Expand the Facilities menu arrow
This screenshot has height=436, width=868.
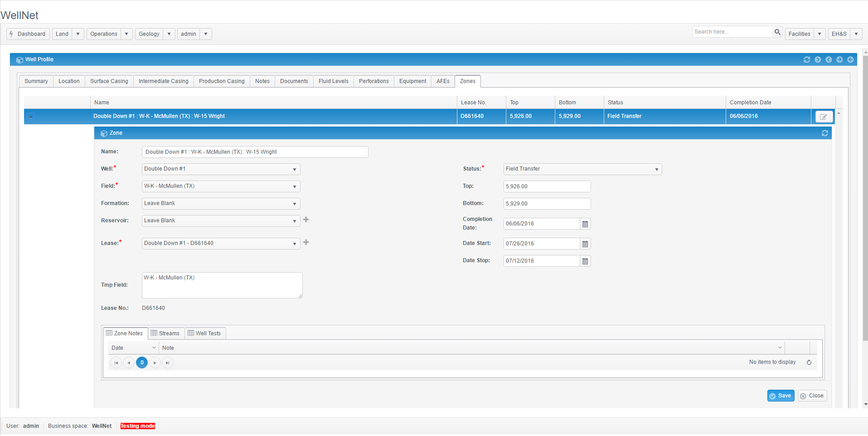[820, 34]
